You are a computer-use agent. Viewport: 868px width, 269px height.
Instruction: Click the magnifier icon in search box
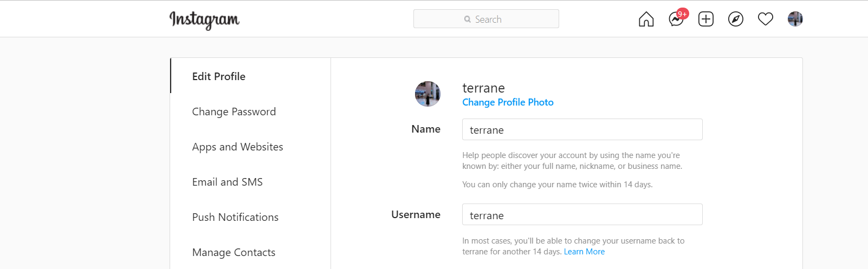click(468, 19)
